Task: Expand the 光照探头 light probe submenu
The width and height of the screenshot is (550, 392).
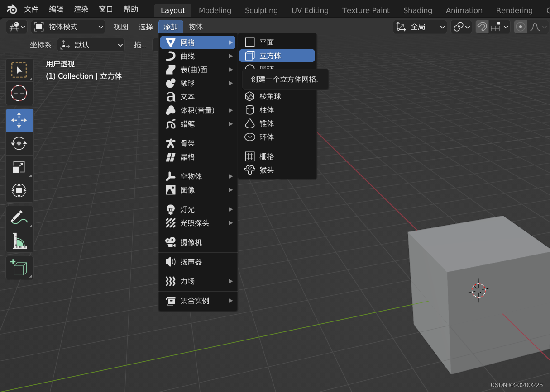Action: (x=198, y=223)
